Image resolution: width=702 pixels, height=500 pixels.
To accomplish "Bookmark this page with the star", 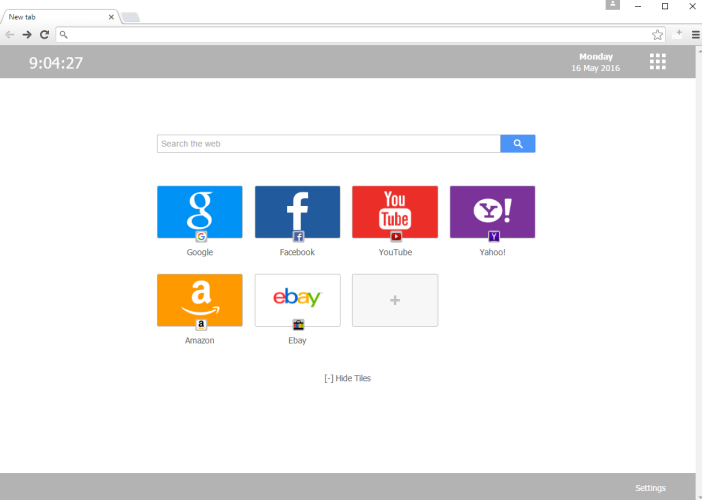I will [657, 34].
